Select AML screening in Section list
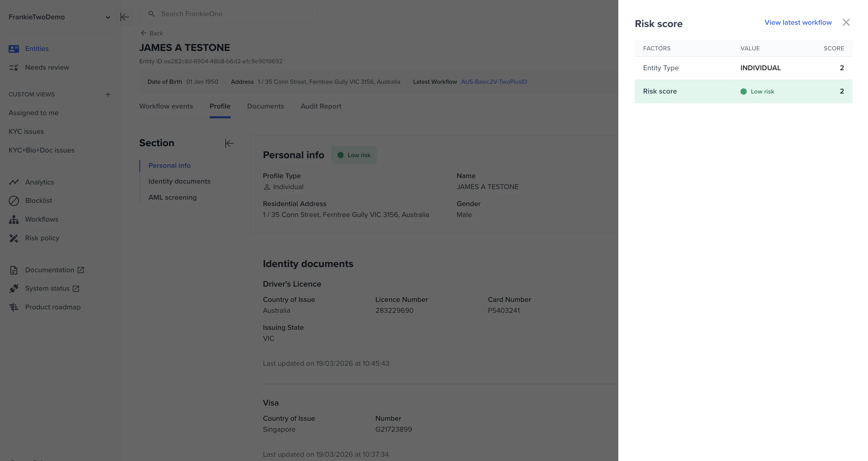Viewport: 868px width, 461px height. pyautogui.click(x=172, y=198)
